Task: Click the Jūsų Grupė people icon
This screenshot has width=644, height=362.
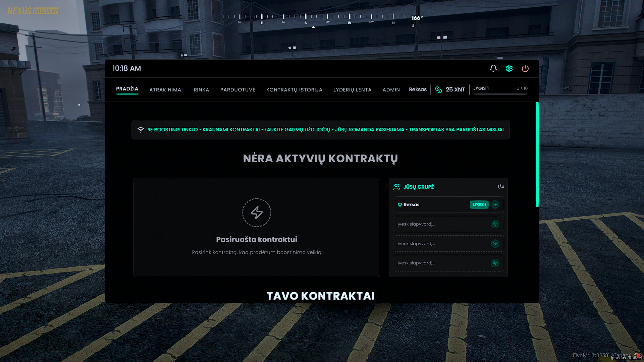Action: [x=397, y=187]
